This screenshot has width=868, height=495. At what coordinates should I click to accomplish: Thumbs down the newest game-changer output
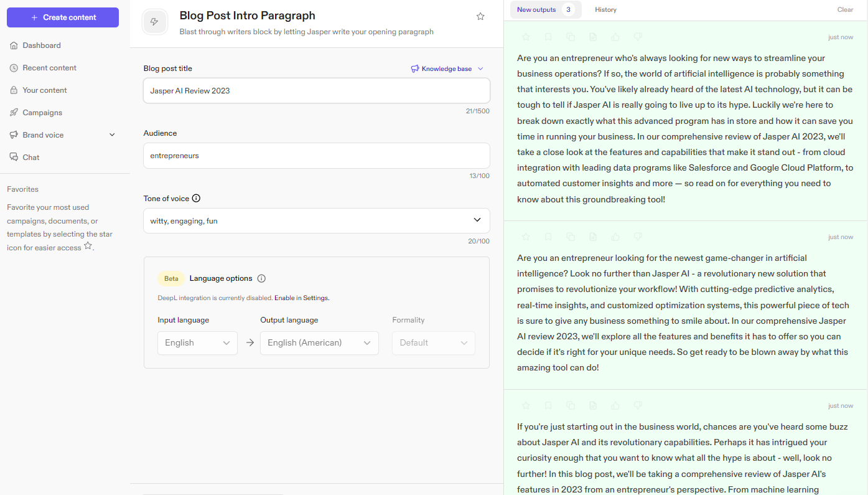[x=638, y=237]
